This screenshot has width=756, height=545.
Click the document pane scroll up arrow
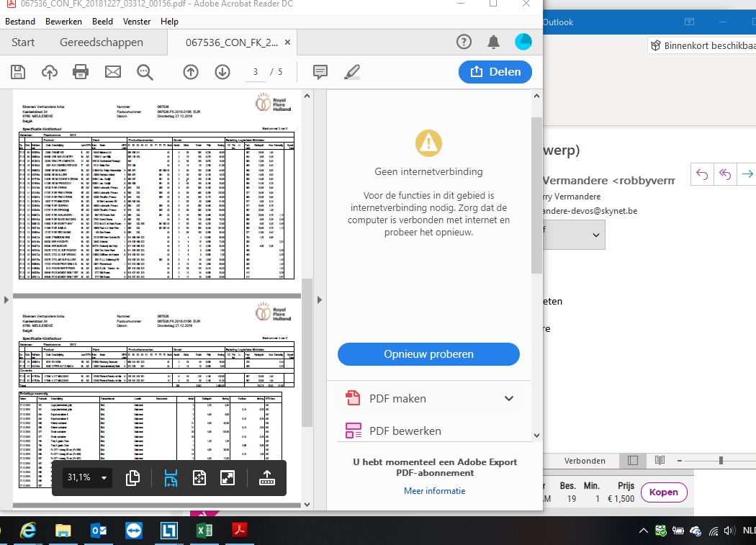coord(307,96)
